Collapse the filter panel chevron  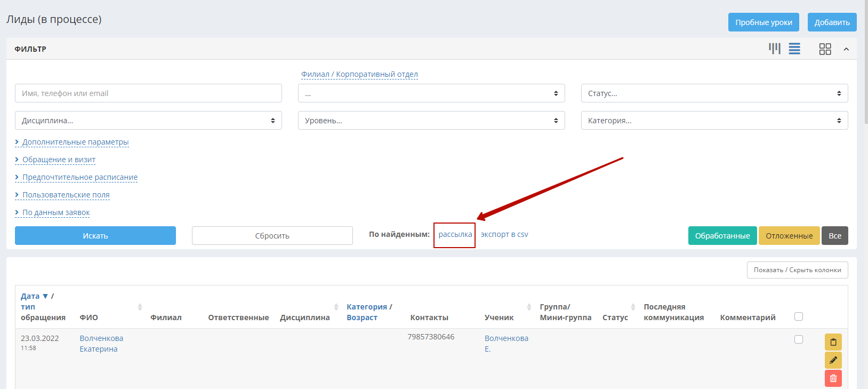846,49
